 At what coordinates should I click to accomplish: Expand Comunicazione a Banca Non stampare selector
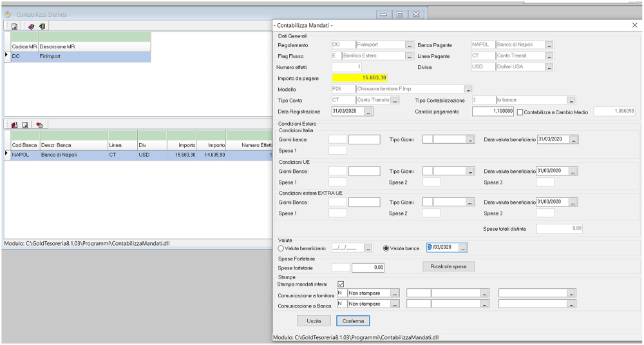395,304
